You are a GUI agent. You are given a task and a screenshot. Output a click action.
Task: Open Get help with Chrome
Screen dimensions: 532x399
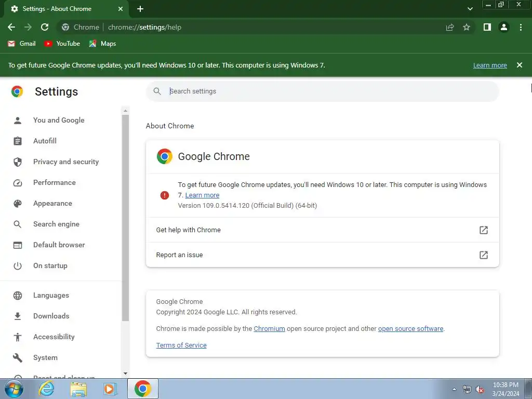coord(322,230)
